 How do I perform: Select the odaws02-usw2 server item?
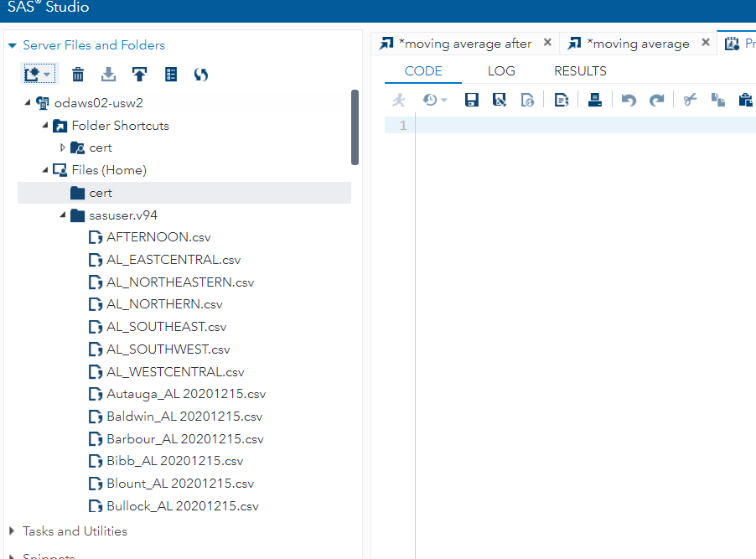coord(98,103)
